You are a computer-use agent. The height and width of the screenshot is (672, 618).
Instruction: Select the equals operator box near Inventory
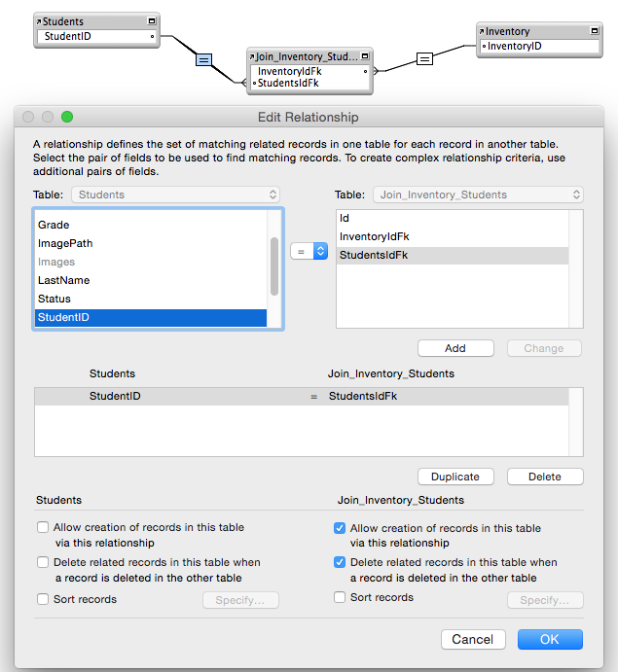[424, 58]
